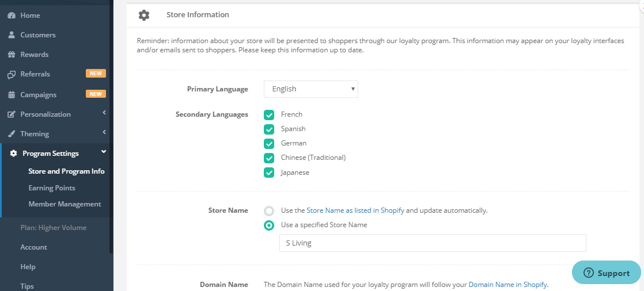Uncheck the French secondary language
Screen dimensions: 644x291
[269, 115]
